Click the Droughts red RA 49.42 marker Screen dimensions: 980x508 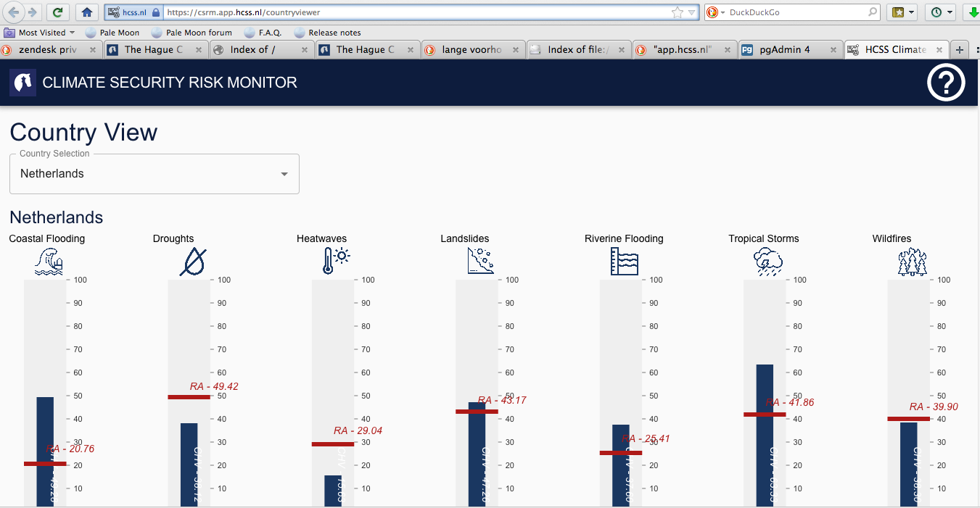coord(189,396)
